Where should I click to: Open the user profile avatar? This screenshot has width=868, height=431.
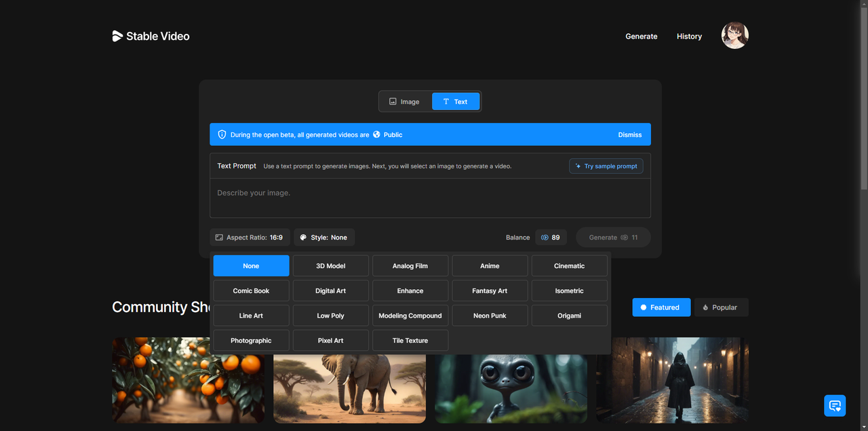[x=735, y=36]
